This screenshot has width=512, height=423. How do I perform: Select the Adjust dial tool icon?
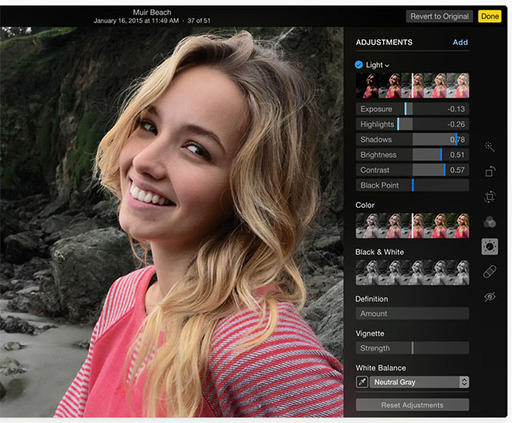[490, 246]
